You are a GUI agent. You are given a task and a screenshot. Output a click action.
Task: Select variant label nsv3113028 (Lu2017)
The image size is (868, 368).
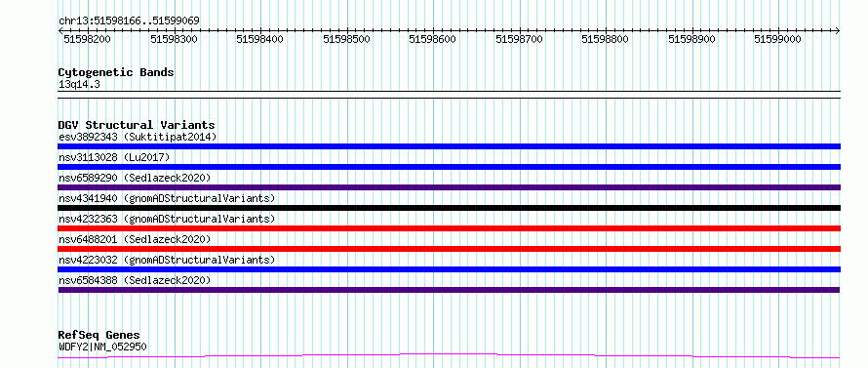pos(113,157)
